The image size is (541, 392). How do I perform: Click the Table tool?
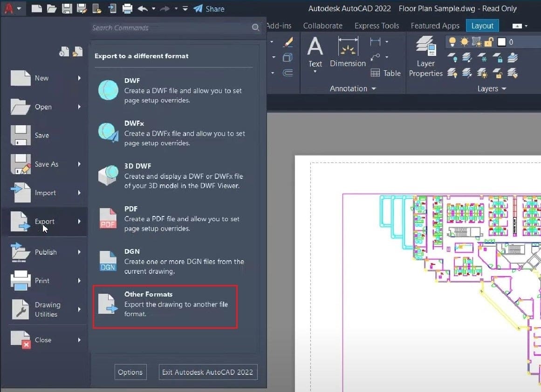(385, 73)
